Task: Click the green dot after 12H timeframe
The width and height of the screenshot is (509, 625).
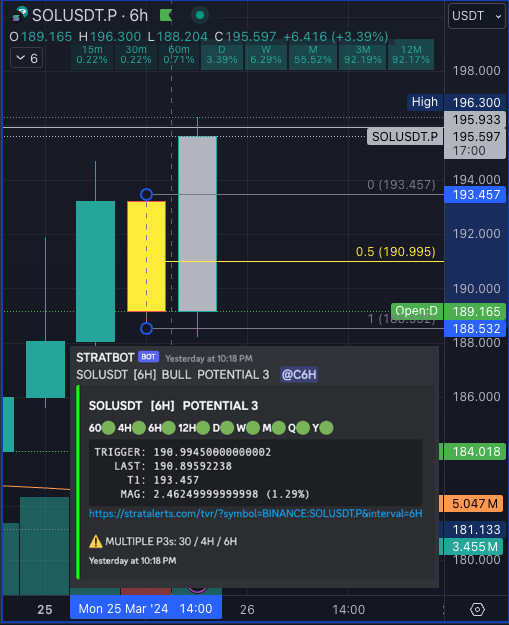Action: pos(203,428)
